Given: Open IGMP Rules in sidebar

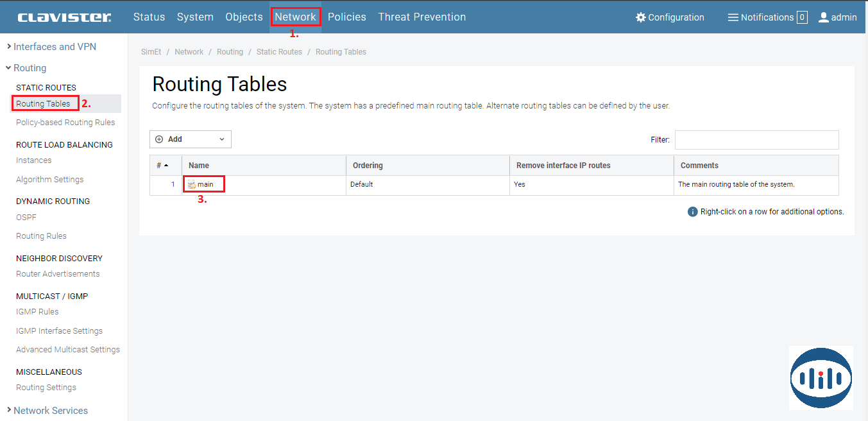Looking at the screenshot, I should (x=37, y=312).
